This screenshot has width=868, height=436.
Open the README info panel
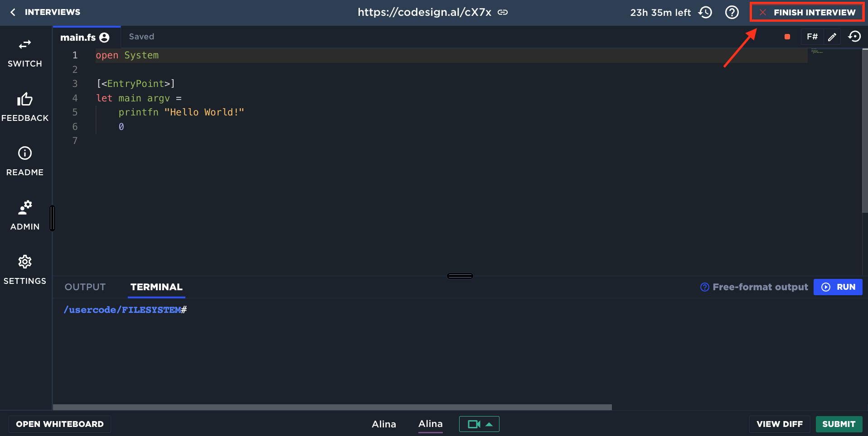(x=25, y=162)
